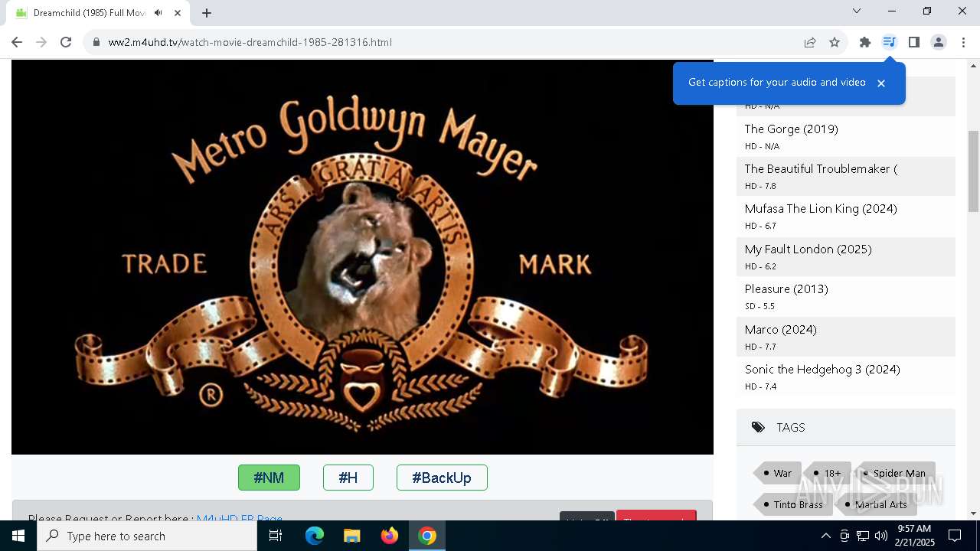980x551 pixels.
Task: Open Chrome's three-dot menu
Action: click(x=963, y=42)
